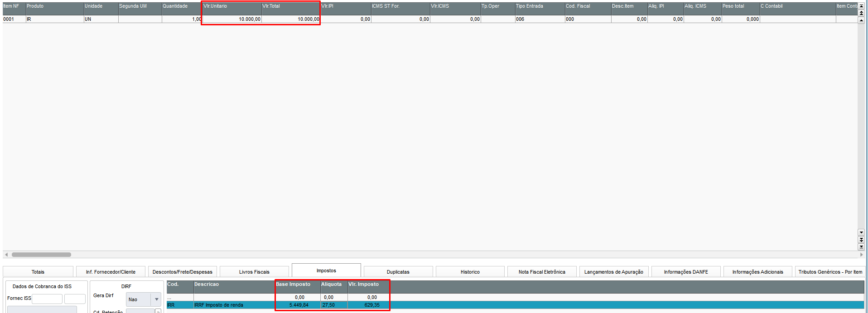Screen dimensions: 868x313
Task: Click the Item NF cell 0001
Action: (x=14, y=19)
